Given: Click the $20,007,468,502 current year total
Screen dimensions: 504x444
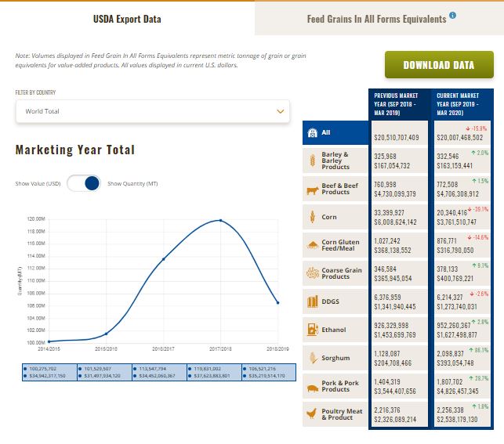Looking at the screenshot, I should click(459, 138).
